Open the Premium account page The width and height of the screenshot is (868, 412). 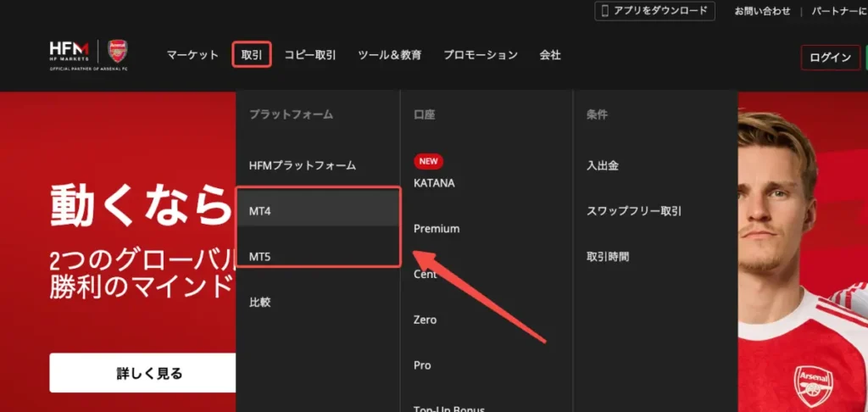tap(437, 229)
